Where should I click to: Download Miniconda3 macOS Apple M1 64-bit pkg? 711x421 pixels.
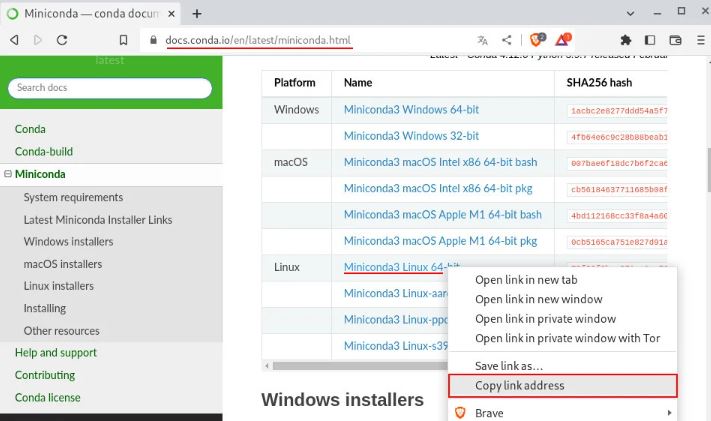[440, 241]
